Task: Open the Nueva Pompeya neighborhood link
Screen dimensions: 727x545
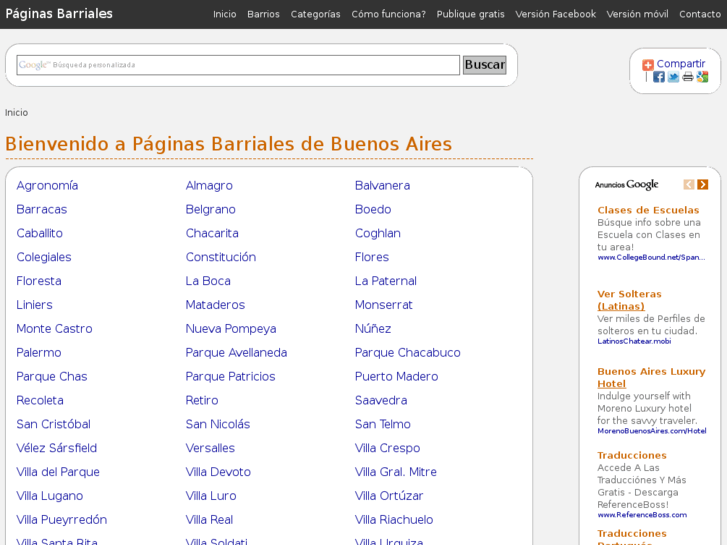Action: [x=231, y=329]
